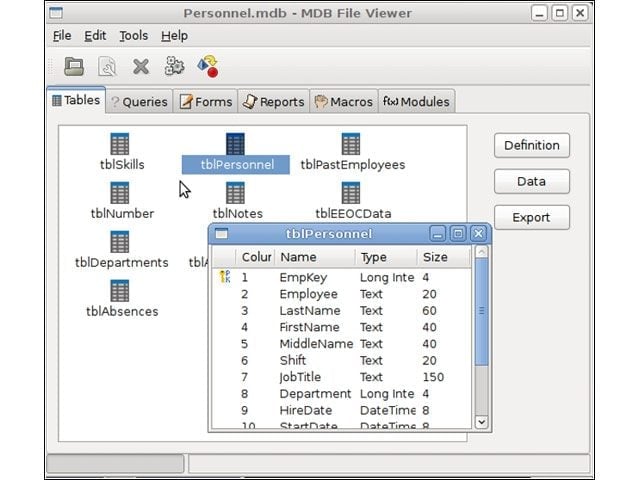
Task: Select the FirstName field row
Action: coord(342,327)
